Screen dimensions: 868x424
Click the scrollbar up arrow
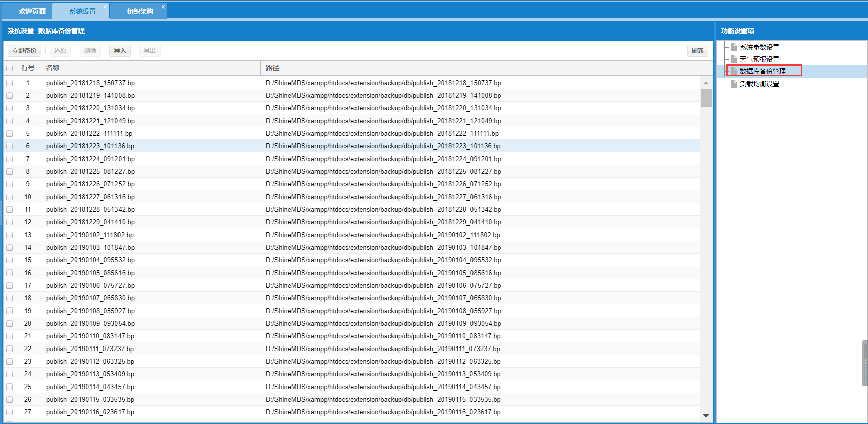pyautogui.click(x=706, y=83)
